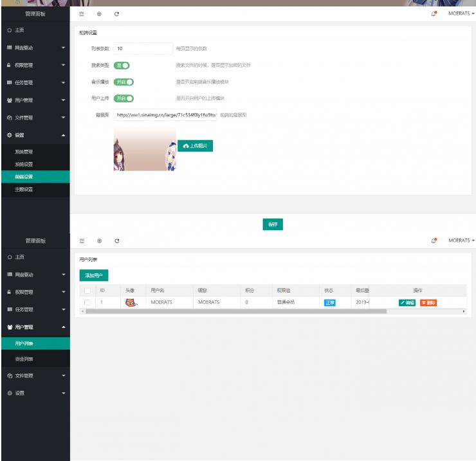Expand 权限管理 arrow in upper sidebar

(63, 65)
